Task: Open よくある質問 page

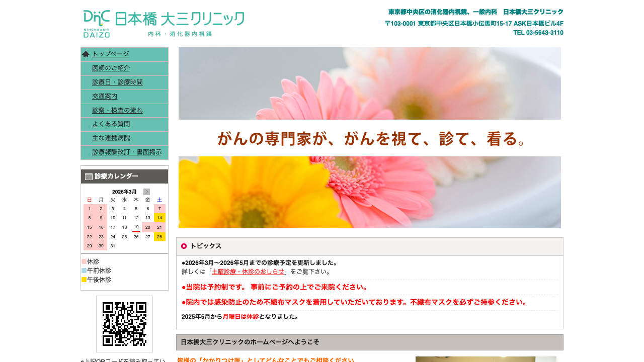Action: point(111,124)
